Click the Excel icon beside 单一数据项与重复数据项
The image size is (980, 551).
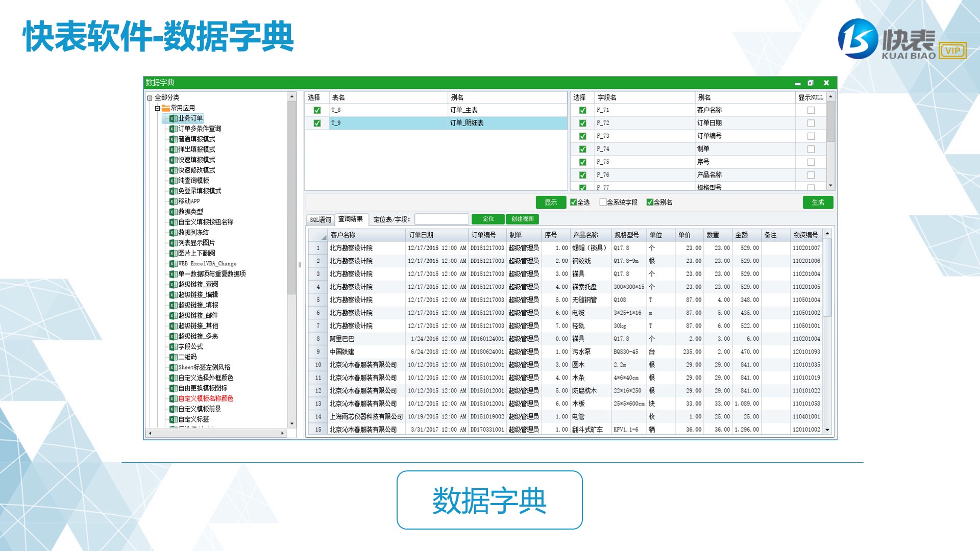coord(173,274)
